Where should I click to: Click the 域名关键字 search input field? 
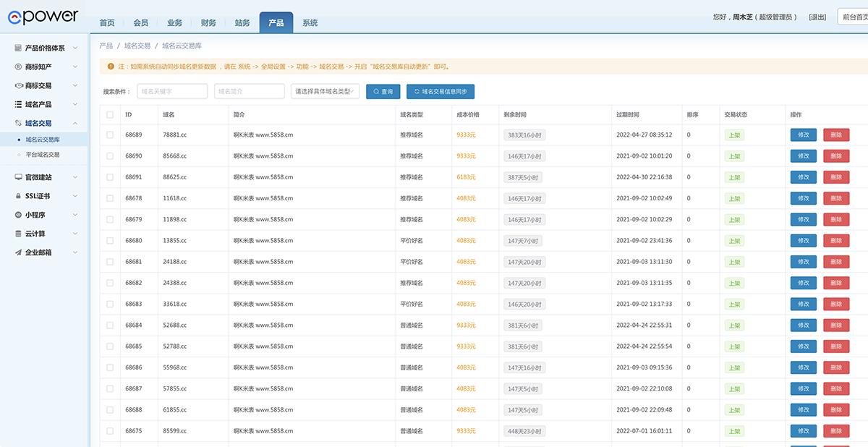tap(172, 91)
